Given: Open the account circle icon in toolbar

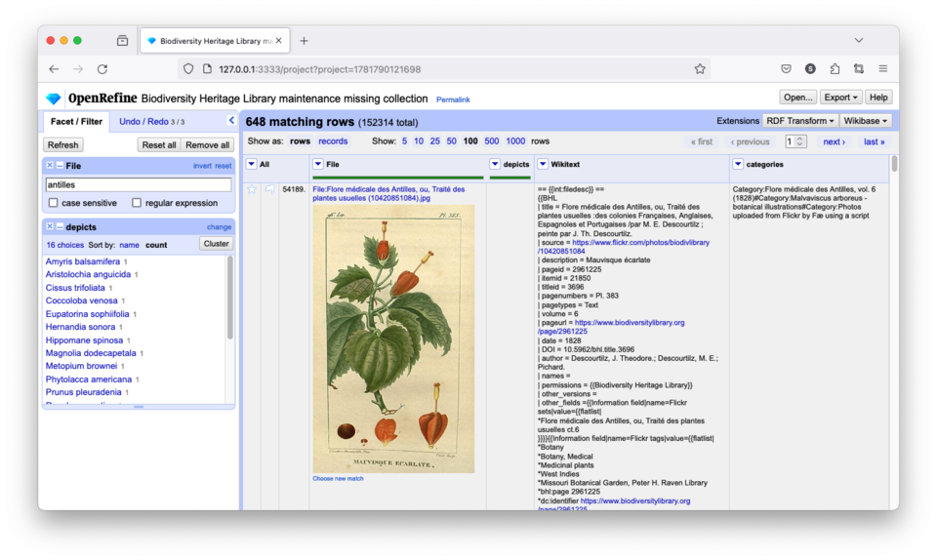Looking at the screenshot, I should 810,69.
